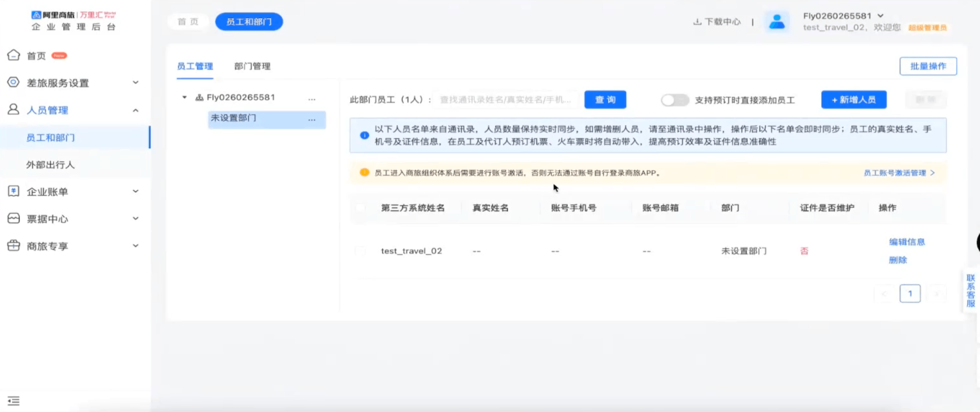Collapse the Fly0260265581 tree node

point(184,97)
